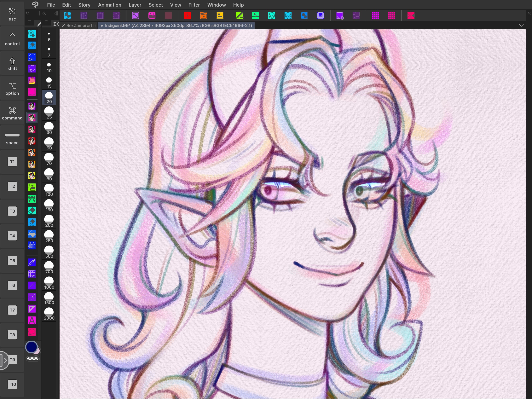This screenshot has height=399, width=532.
Task: Open the Layer menu
Action: [x=135, y=5]
